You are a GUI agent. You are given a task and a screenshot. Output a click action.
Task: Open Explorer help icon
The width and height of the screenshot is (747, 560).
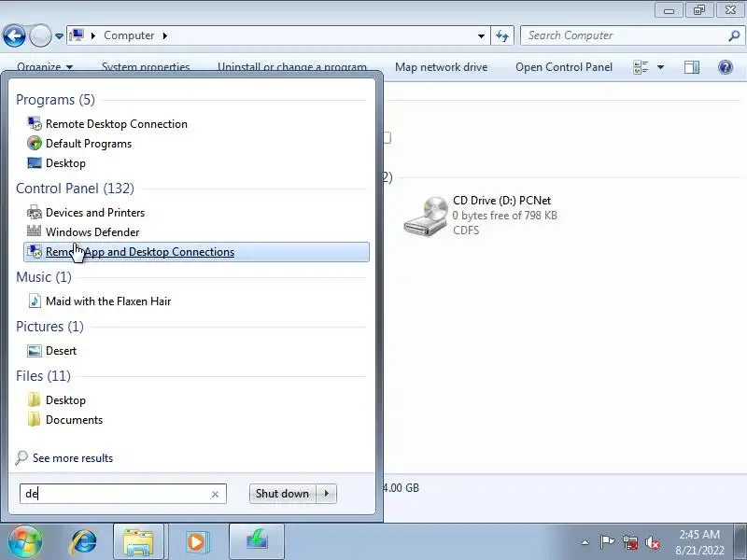[x=726, y=67]
